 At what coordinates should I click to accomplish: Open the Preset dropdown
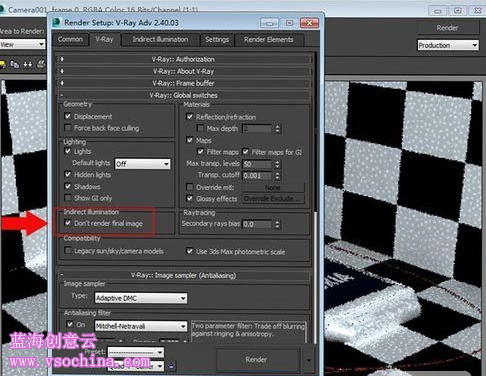click(136, 352)
